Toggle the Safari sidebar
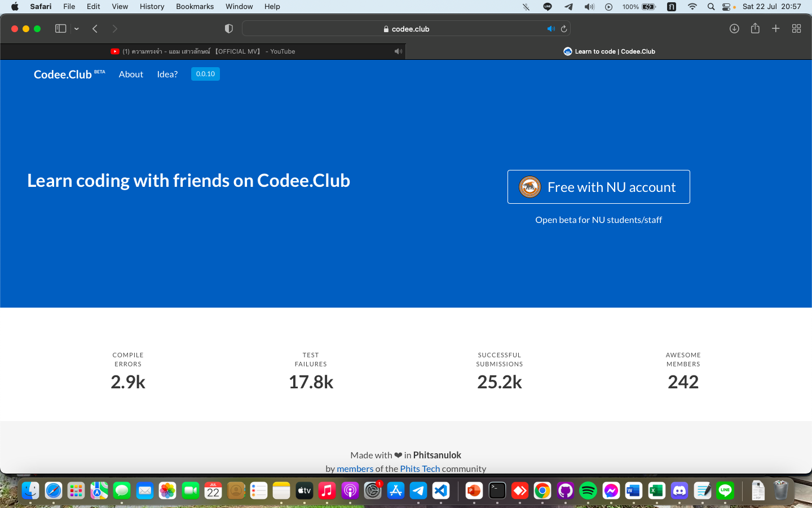812x508 pixels. pyautogui.click(x=60, y=29)
